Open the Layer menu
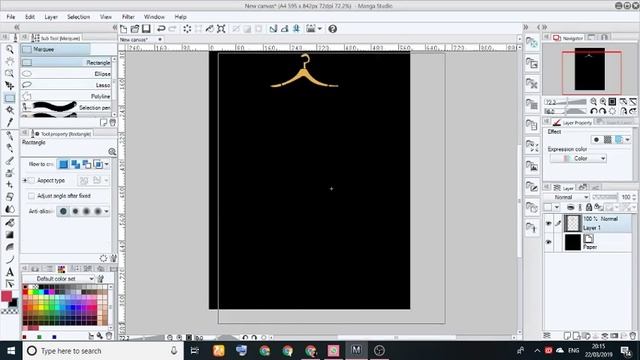This screenshot has width=640, height=360. point(51,17)
